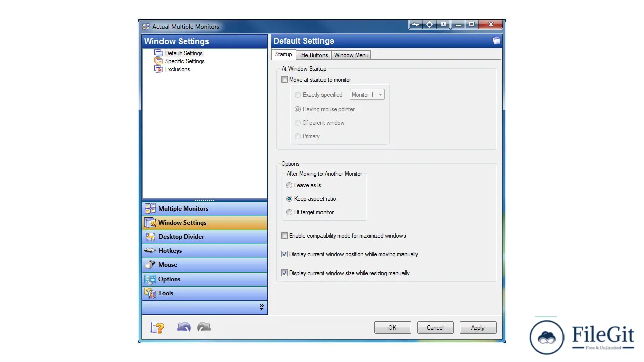Enable Move at startup to monitor

pos(285,80)
